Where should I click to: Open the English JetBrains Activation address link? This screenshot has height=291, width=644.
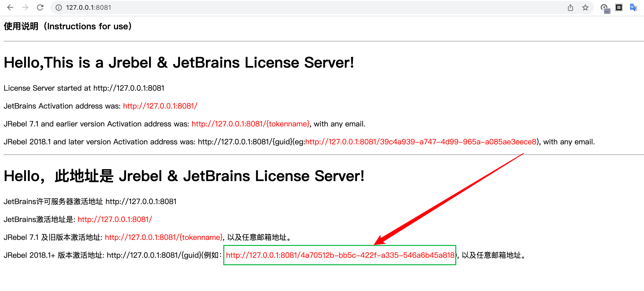click(160, 106)
